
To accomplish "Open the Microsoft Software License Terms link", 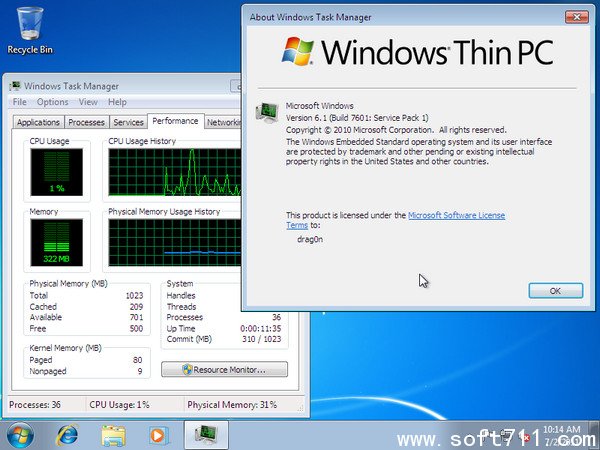I will point(456,215).
